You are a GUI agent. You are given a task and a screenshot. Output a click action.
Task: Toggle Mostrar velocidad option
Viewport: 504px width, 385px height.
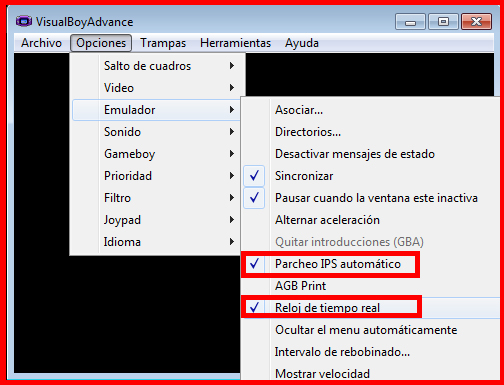coord(371,373)
